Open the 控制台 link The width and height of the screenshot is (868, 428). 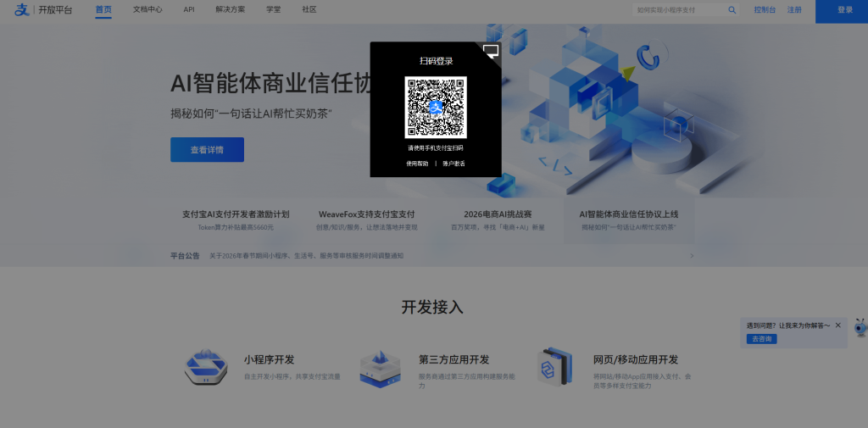[x=765, y=9]
